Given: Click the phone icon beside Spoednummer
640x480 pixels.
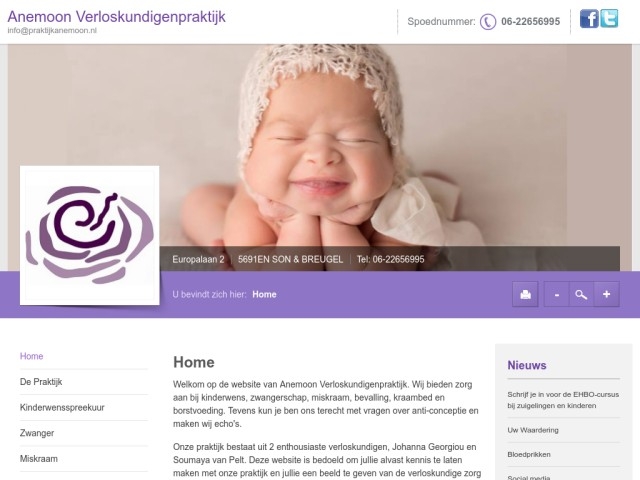Looking at the screenshot, I should (x=488, y=22).
